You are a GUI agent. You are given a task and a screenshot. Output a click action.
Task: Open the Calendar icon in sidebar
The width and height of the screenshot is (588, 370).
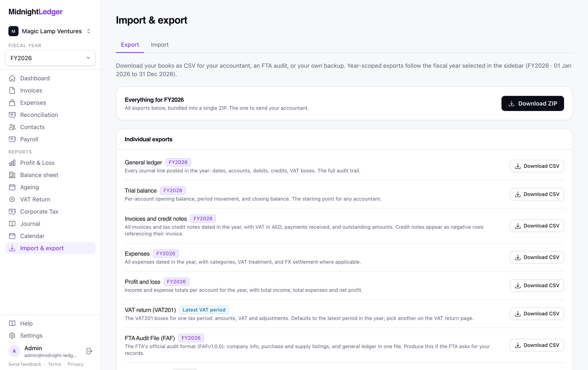12,236
